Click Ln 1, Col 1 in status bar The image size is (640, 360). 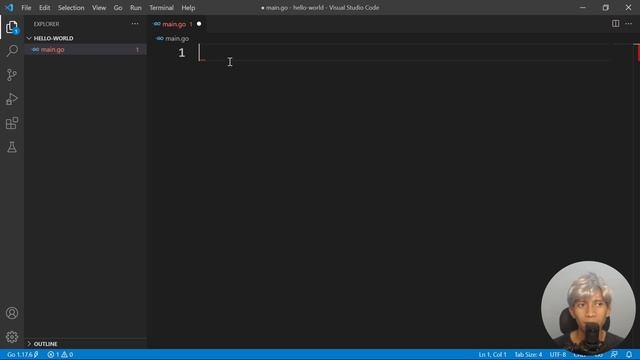[492, 354]
